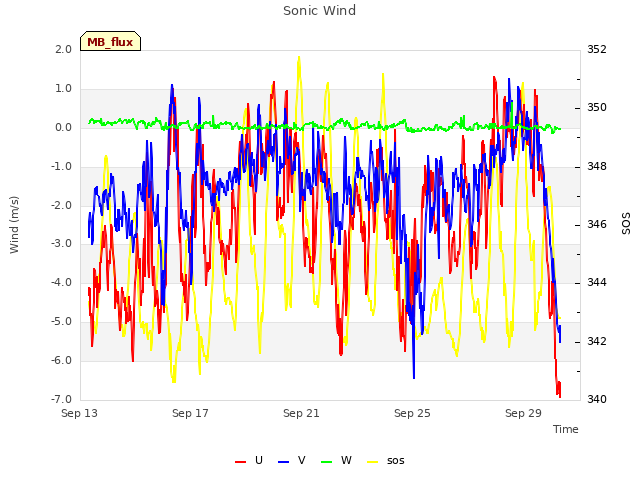Select the Sep 13 date tick label
This screenshot has height=480, width=640.
tap(79, 413)
